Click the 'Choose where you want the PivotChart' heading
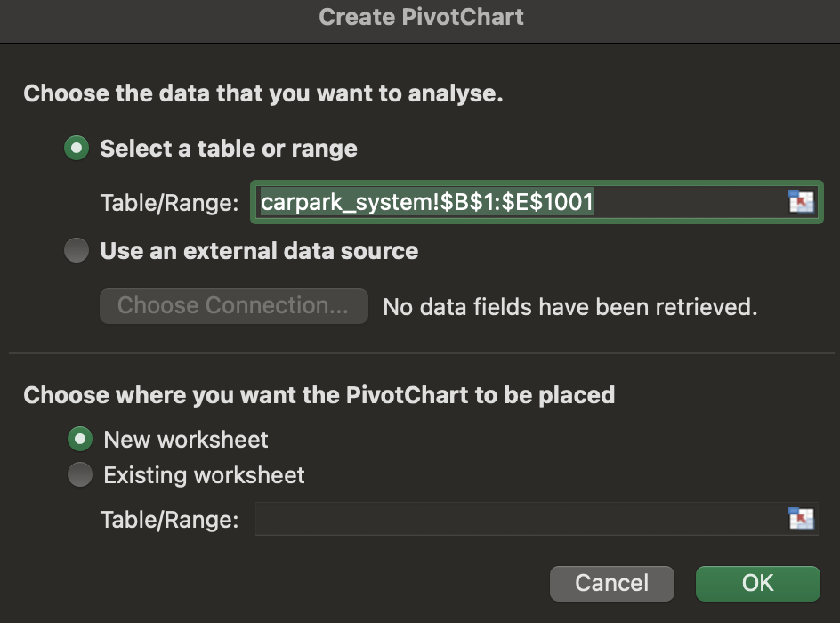Viewport: 840px width, 623px height. [319, 394]
